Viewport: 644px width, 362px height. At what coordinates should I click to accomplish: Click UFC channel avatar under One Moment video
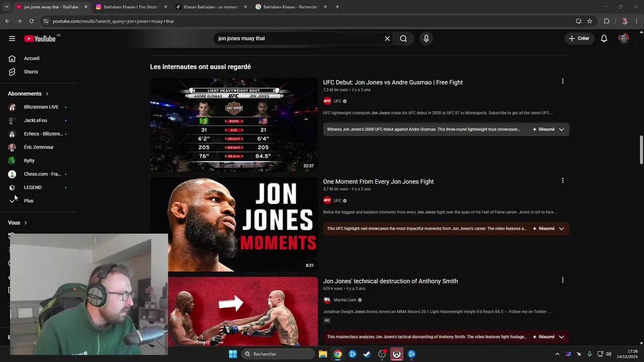click(328, 201)
